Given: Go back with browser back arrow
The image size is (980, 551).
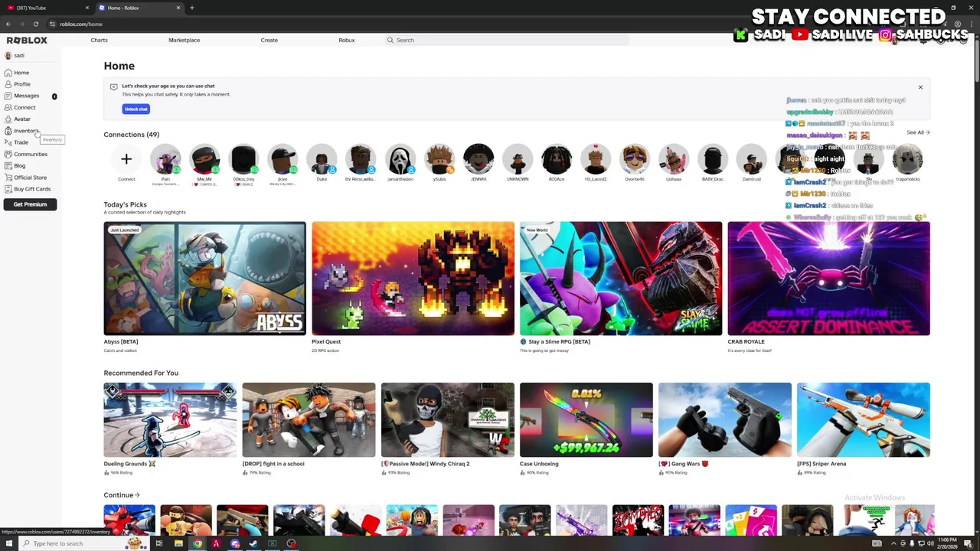Looking at the screenshot, I should coord(8,24).
